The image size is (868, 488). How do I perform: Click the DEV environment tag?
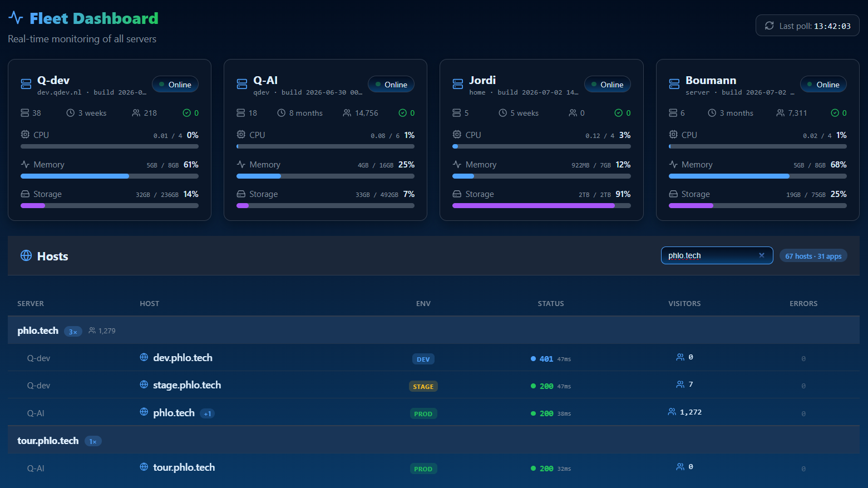(423, 359)
